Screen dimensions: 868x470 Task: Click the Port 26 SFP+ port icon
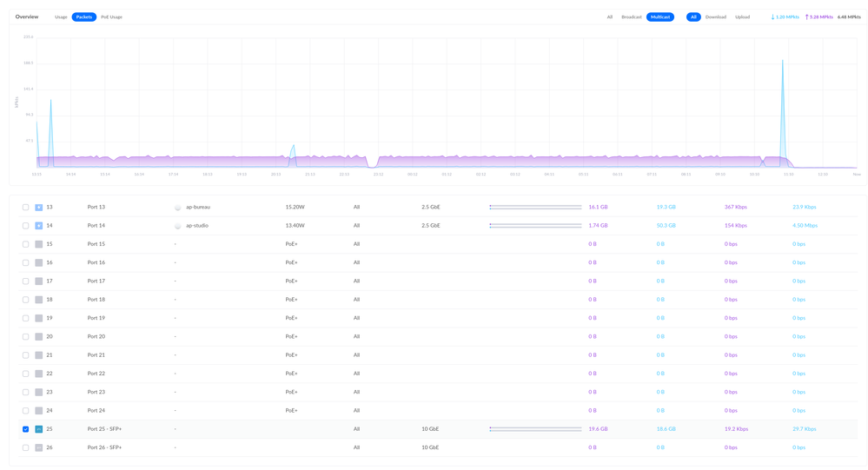point(39,447)
